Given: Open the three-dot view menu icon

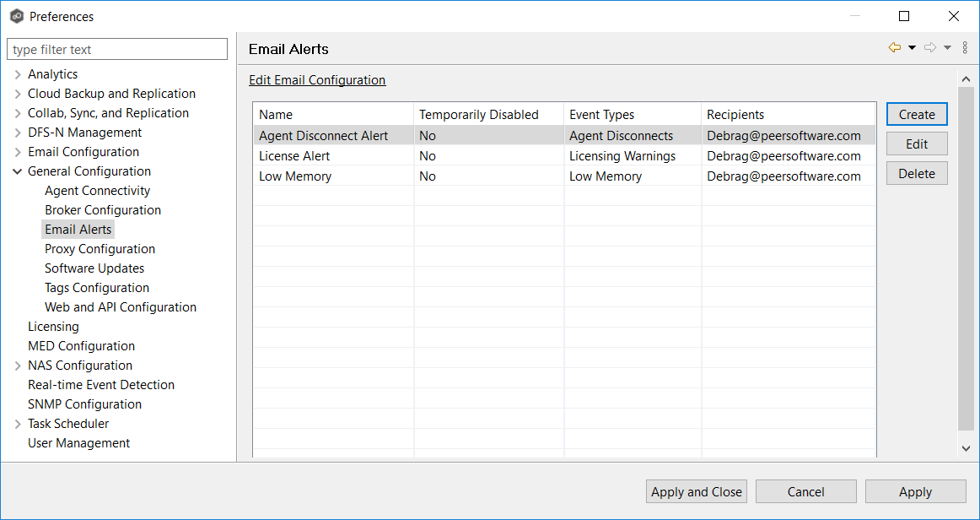Looking at the screenshot, I should click(x=965, y=48).
